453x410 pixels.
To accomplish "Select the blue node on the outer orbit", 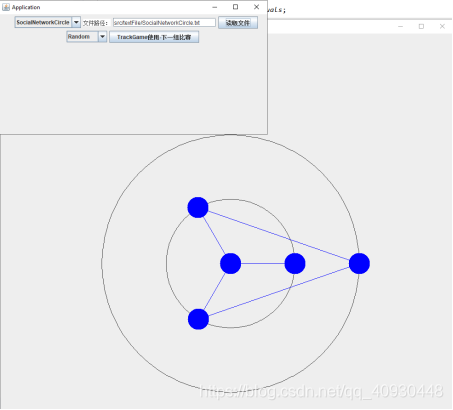I will (359, 264).
